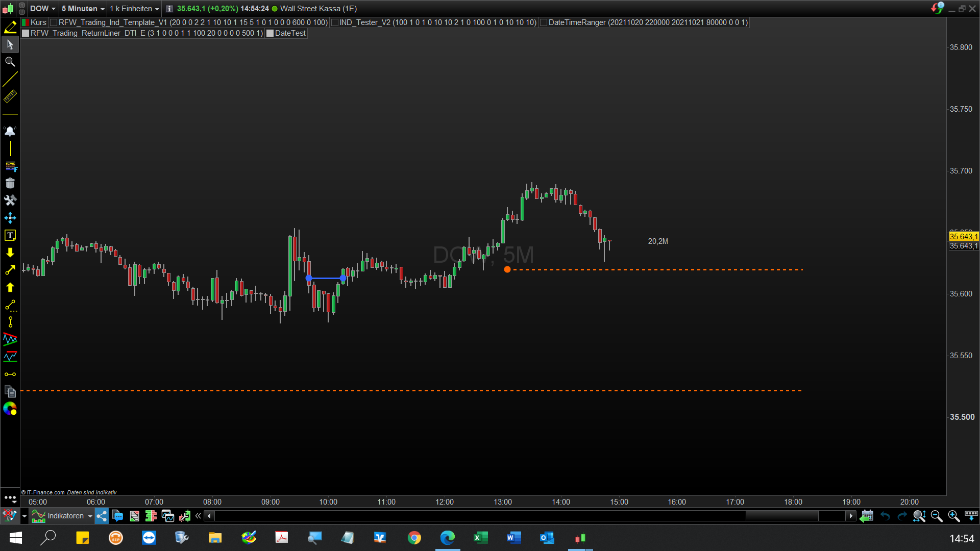The width and height of the screenshot is (980, 551).
Task: Click the trash delete objects icon
Action: pyautogui.click(x=10, y=183)
